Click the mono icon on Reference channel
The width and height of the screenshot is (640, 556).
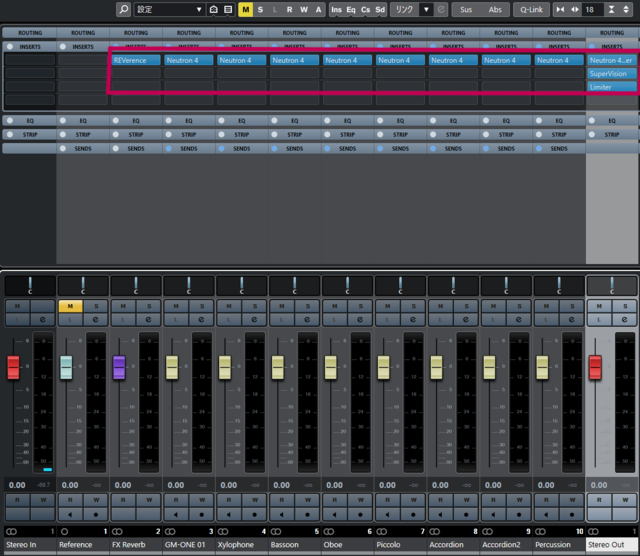click(x=64, y=532)
